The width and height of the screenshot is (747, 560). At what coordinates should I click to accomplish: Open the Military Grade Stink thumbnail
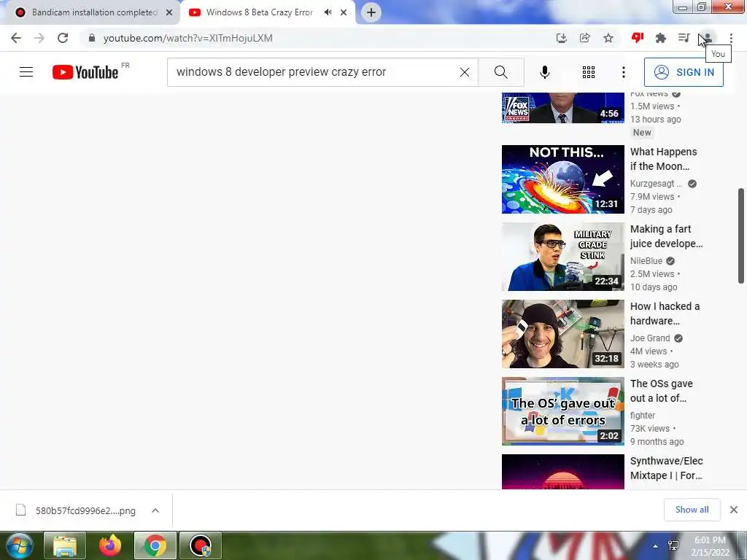[x=563, y=257]
